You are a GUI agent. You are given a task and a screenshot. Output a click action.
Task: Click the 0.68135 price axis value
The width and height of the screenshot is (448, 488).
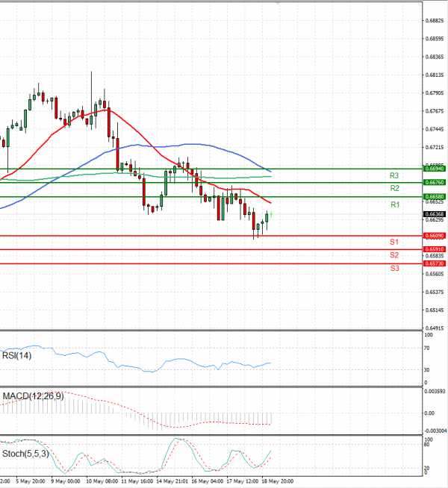435,75
